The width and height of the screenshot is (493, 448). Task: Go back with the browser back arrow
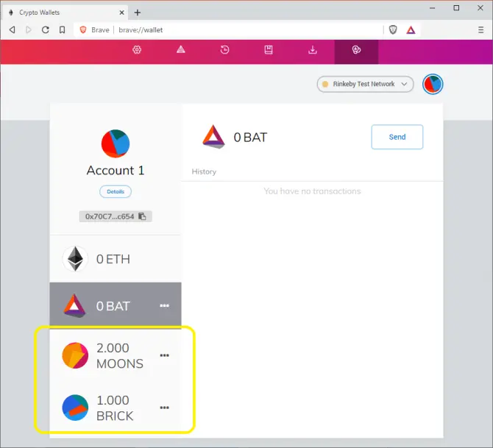[12, 30]
